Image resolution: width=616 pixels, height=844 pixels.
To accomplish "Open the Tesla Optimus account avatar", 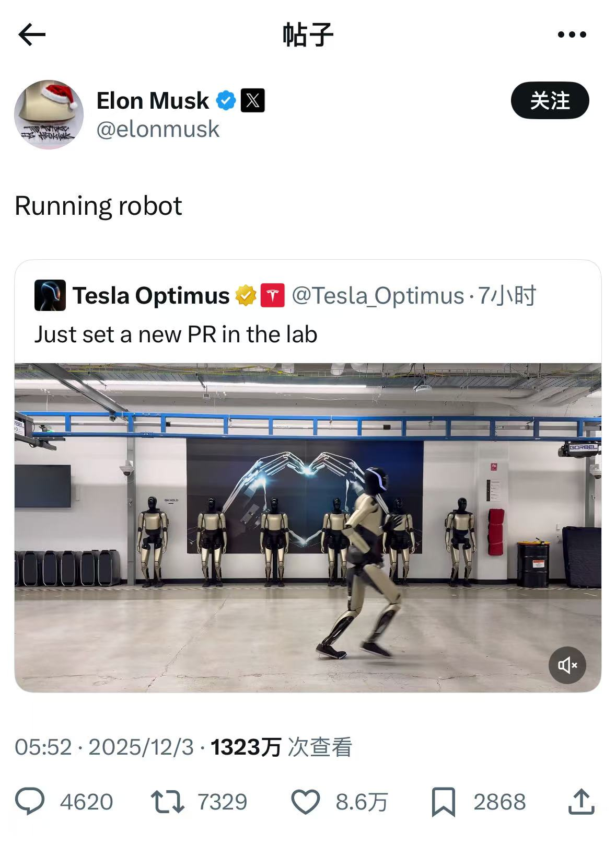I will click(50, 295).
